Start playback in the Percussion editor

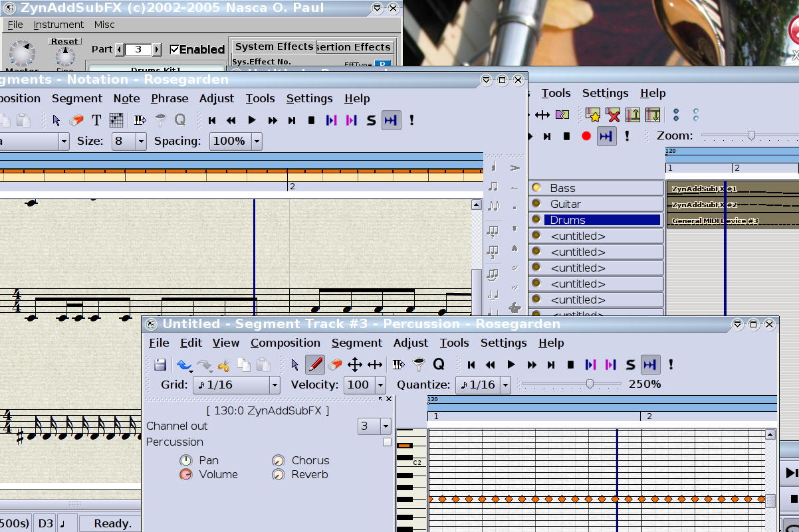point(511,365)
